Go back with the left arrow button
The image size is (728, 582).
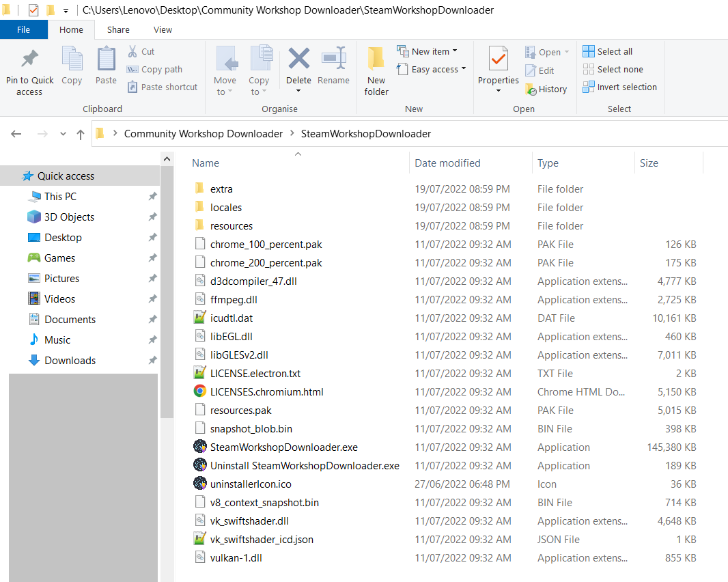point(16,134)
